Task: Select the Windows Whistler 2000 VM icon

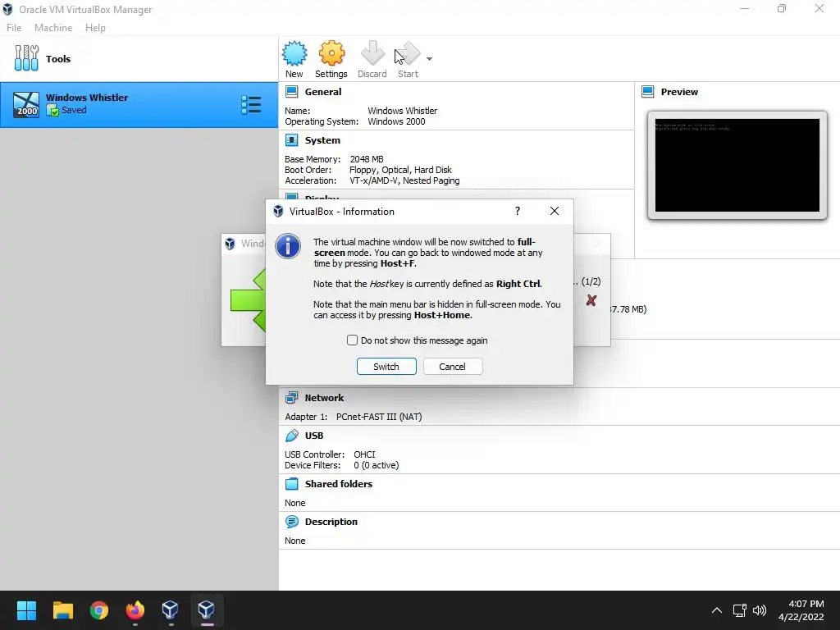Action: point(26,104)
